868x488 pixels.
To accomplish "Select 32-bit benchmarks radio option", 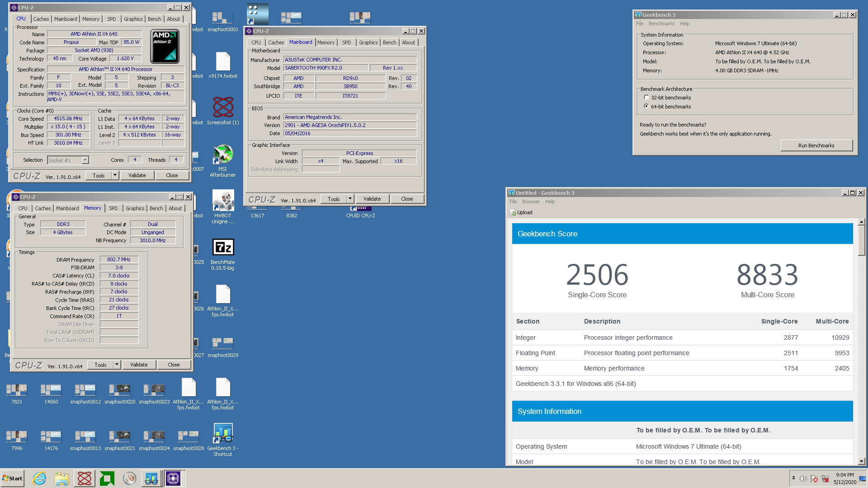I will pyautogui.click(x=646, y=98).
